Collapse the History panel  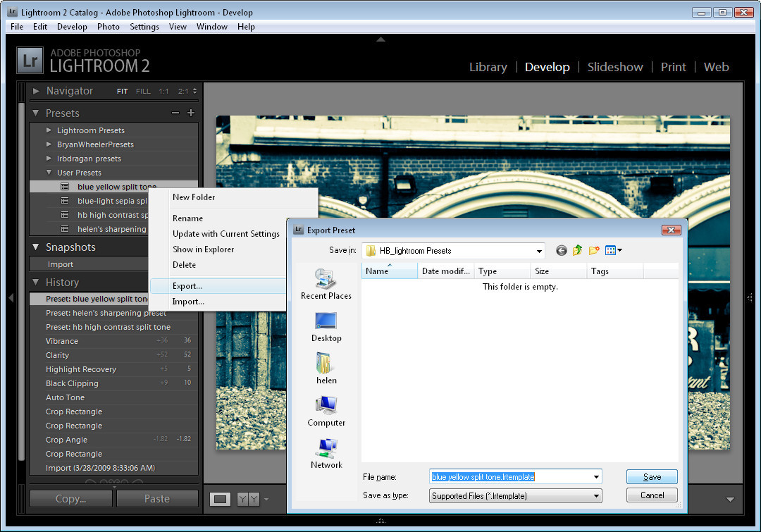point(35,282)
